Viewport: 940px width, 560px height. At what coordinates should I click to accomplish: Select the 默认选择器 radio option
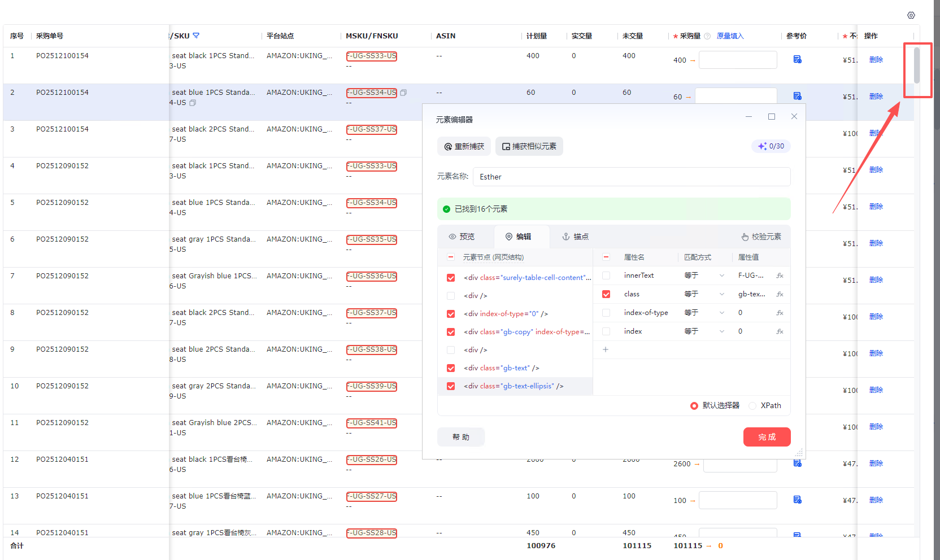694,406
